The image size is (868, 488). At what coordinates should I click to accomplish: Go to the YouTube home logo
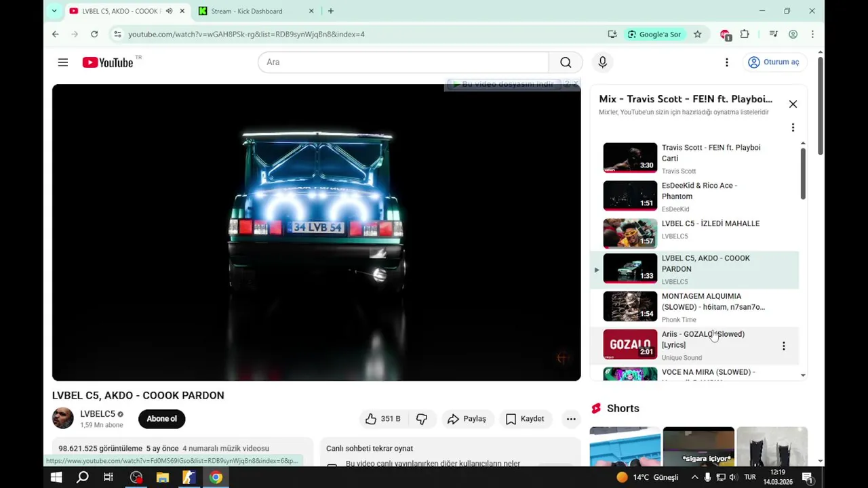(108, 62)
